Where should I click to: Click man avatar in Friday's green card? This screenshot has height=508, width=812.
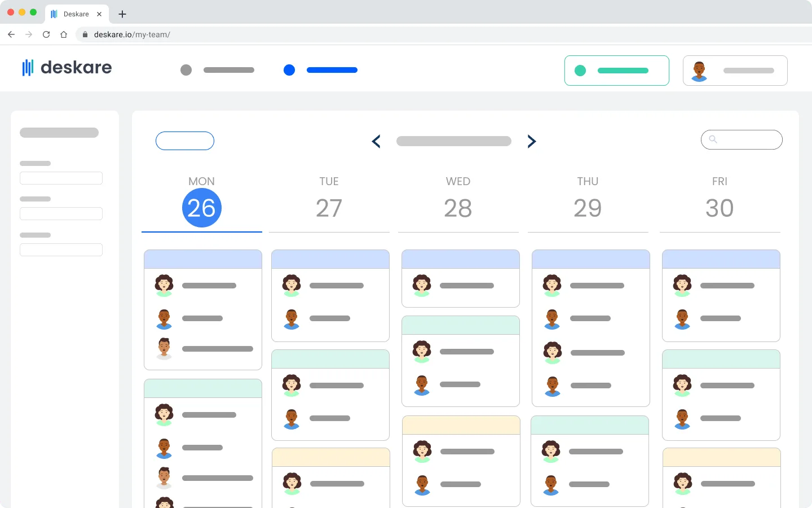[682, 419]
